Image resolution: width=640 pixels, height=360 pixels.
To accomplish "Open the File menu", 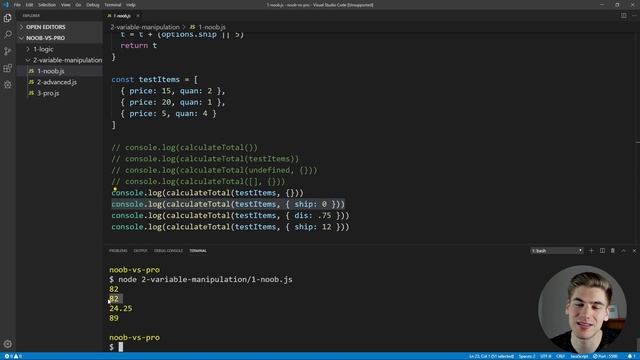I will coord(17,5).
